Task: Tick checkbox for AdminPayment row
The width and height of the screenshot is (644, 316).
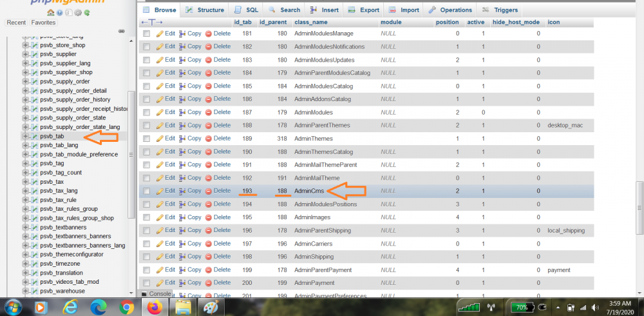Action: pos(147,282)
